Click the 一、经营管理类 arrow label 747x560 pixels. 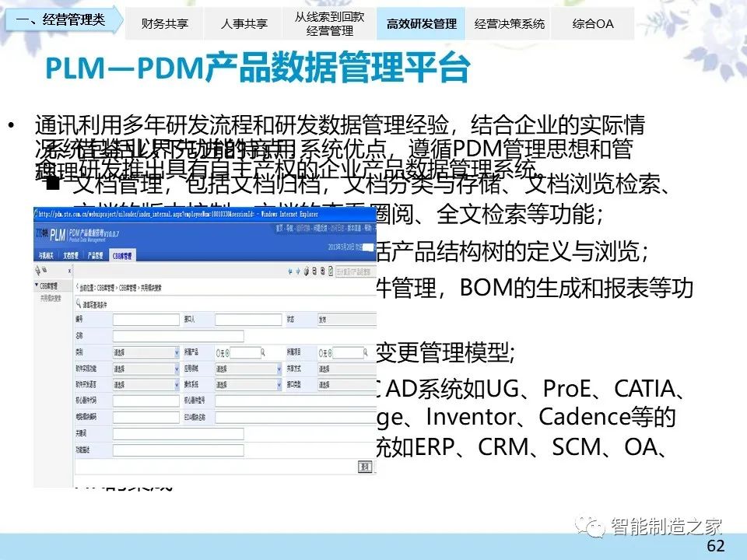tap(64, 19)
